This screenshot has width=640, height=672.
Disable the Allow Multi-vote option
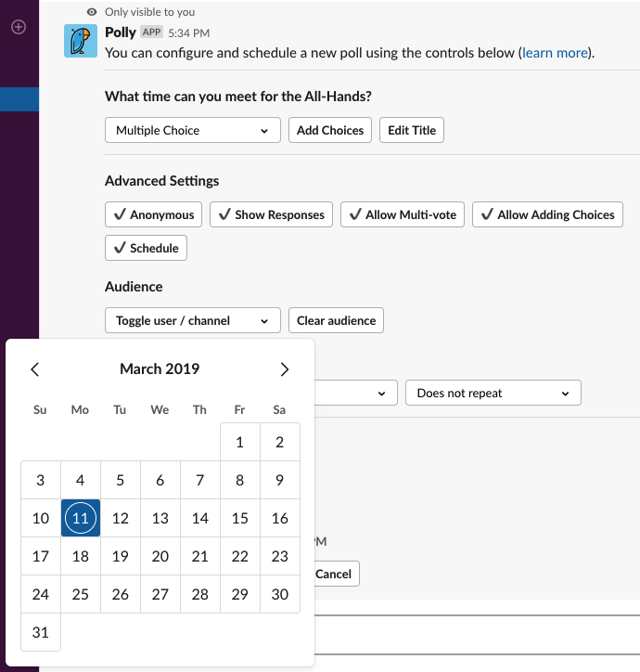click(403, 214)
